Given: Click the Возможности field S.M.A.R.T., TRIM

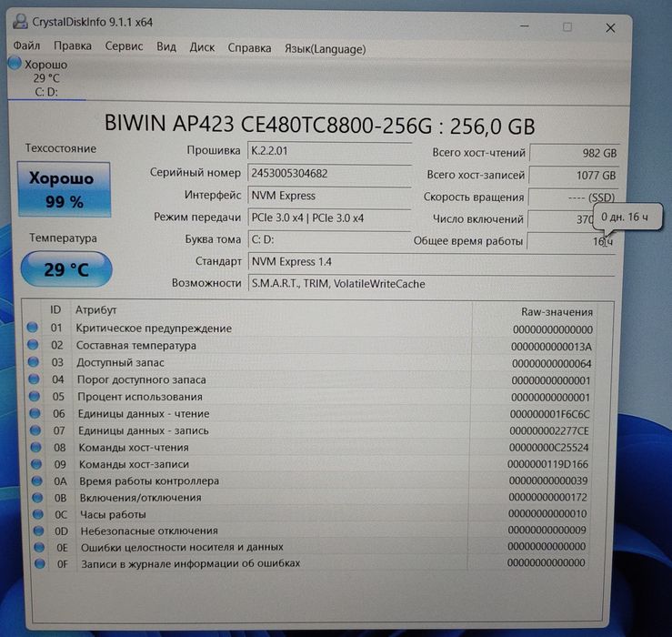Looking at the screenshot, I should pos(432,284).
